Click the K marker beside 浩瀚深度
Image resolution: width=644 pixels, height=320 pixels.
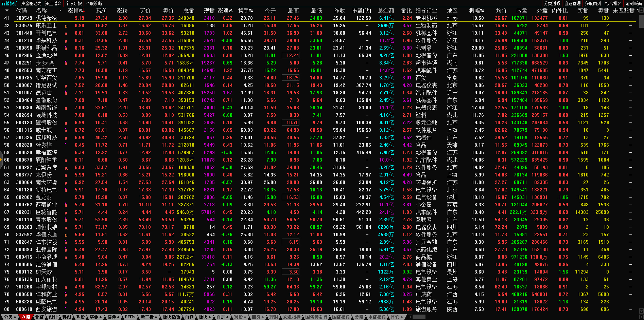pyautogui.click(x=66, y=168)
